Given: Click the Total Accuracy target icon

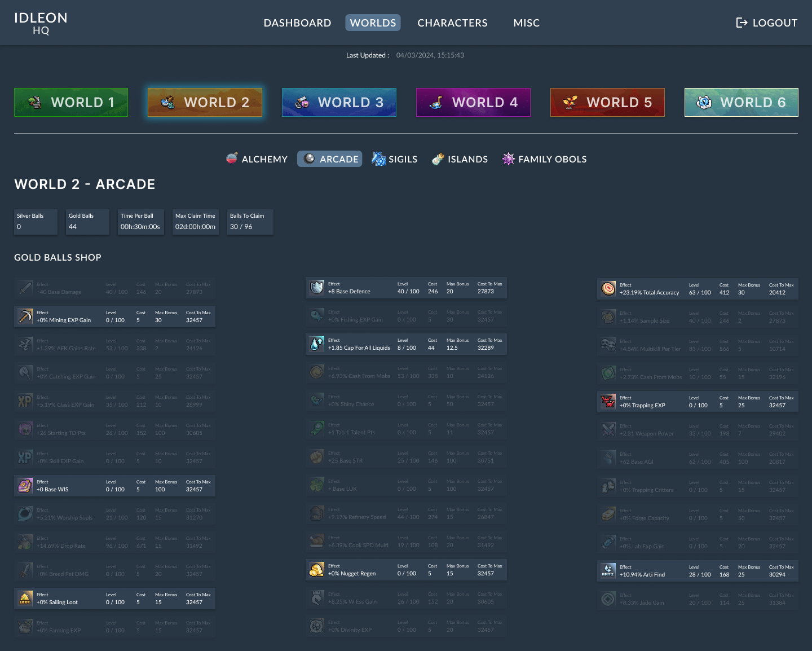Looking at the screenshot, I should point(608,288).
